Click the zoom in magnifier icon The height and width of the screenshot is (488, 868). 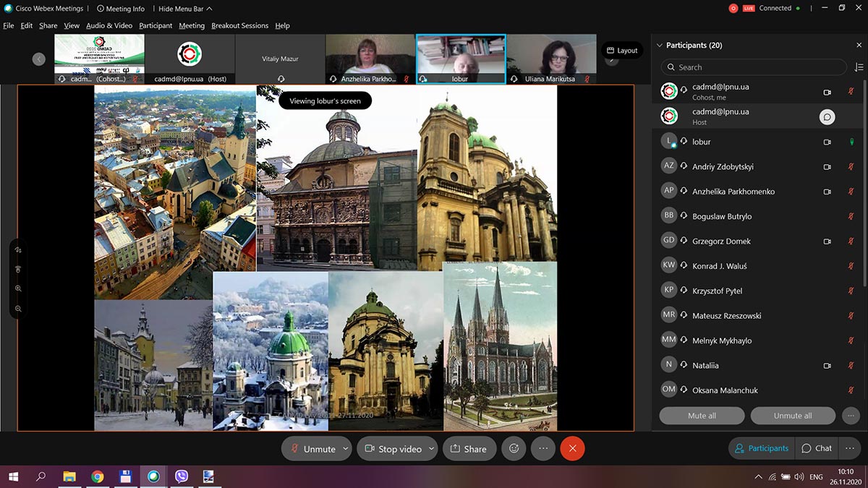[18, 288]
